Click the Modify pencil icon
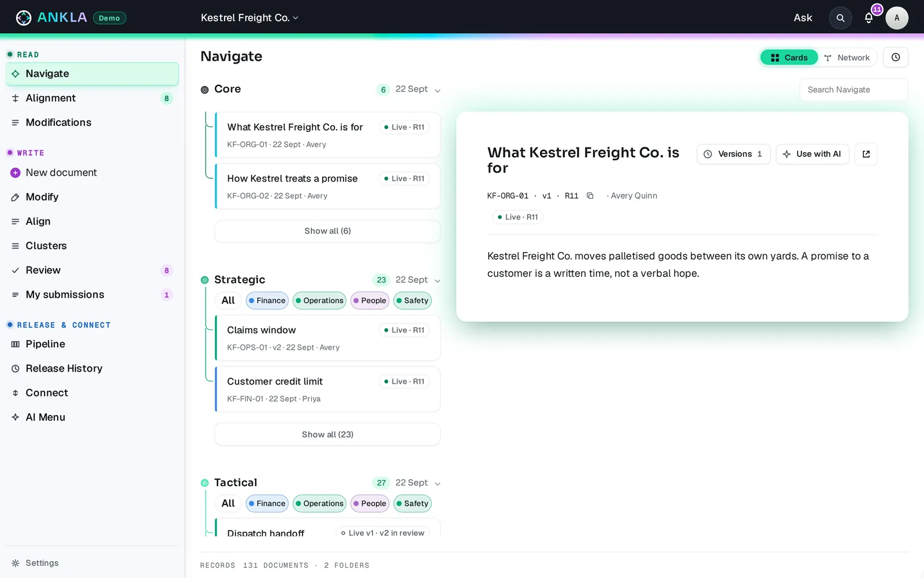The image size is (924, 578). (16, 197)
